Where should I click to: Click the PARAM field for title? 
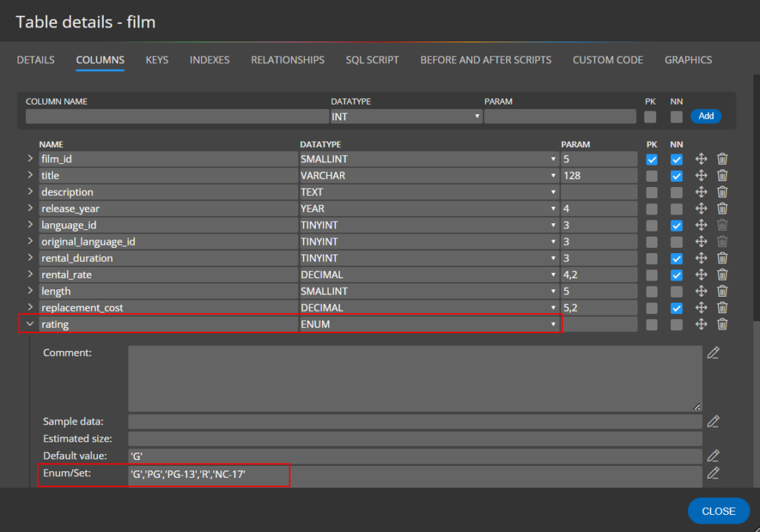pos(599,175)
